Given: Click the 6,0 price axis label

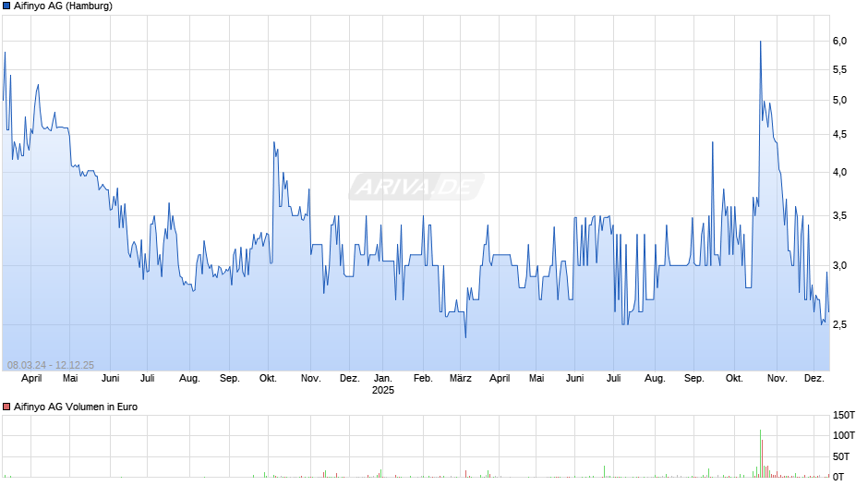Looking at the screenshot, I should (x=839, y=41).
